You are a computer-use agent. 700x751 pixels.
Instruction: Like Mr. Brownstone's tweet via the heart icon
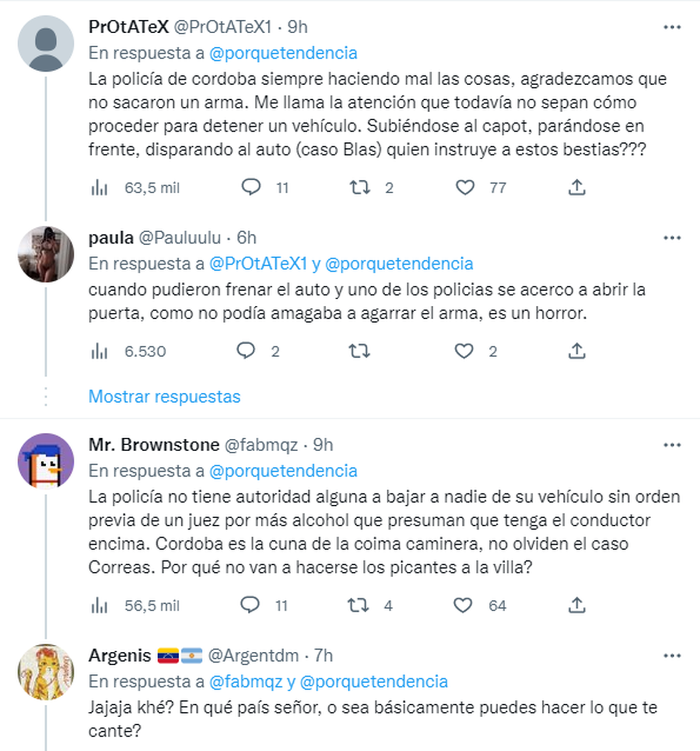pyautogui.click(x=463, y=606)
